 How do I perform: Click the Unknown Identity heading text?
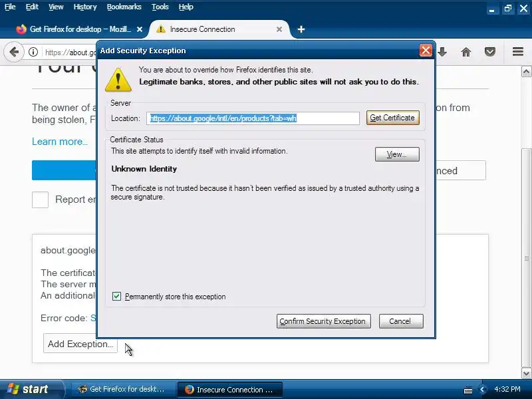(x=144, y=169)
